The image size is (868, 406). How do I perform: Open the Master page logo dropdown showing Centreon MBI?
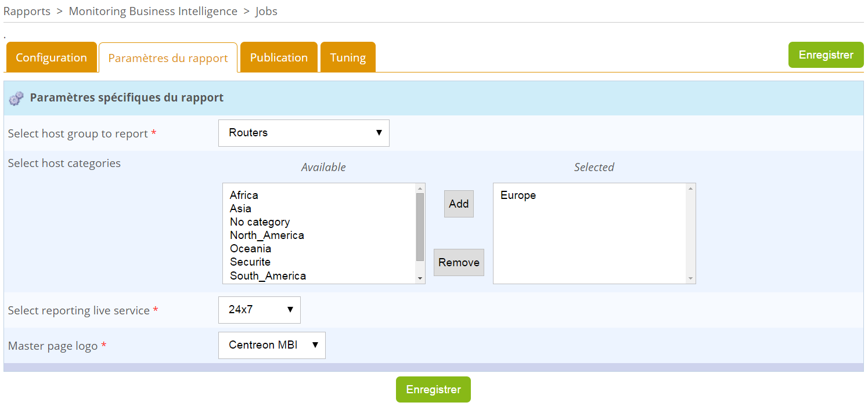(x=271, y=345)
